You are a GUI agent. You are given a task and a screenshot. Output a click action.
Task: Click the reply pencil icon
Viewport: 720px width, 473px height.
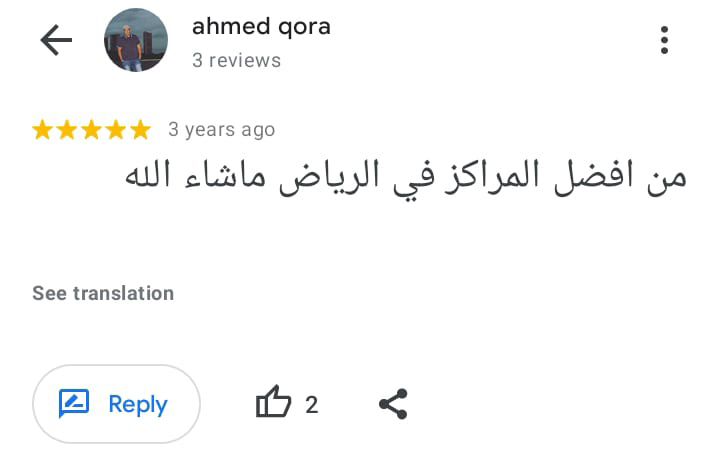[75, 404]
